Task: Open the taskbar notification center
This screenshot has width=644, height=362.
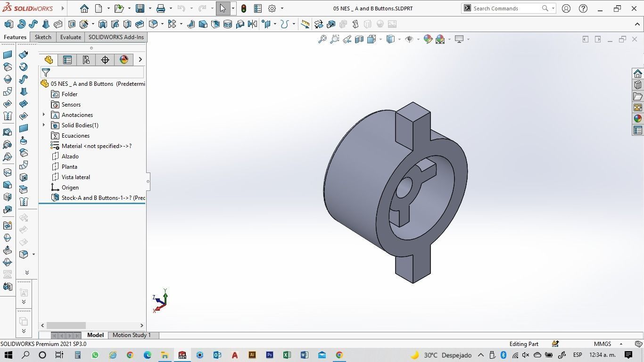Action: (628, 355)
